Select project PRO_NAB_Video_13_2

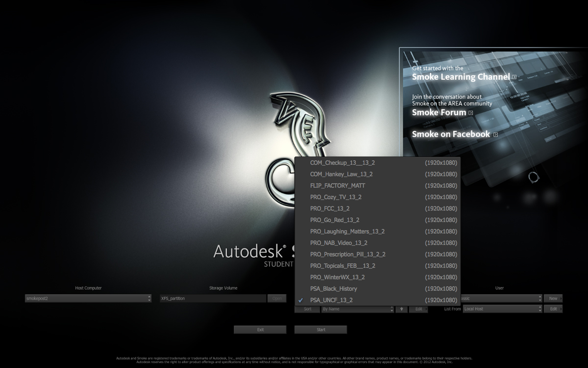[x=377, y=243]
